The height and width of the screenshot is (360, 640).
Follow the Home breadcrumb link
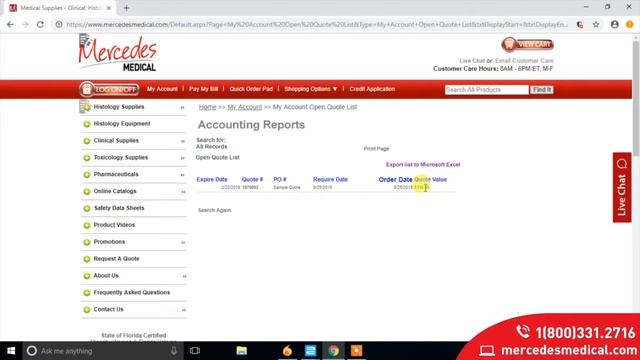[207, 107]
